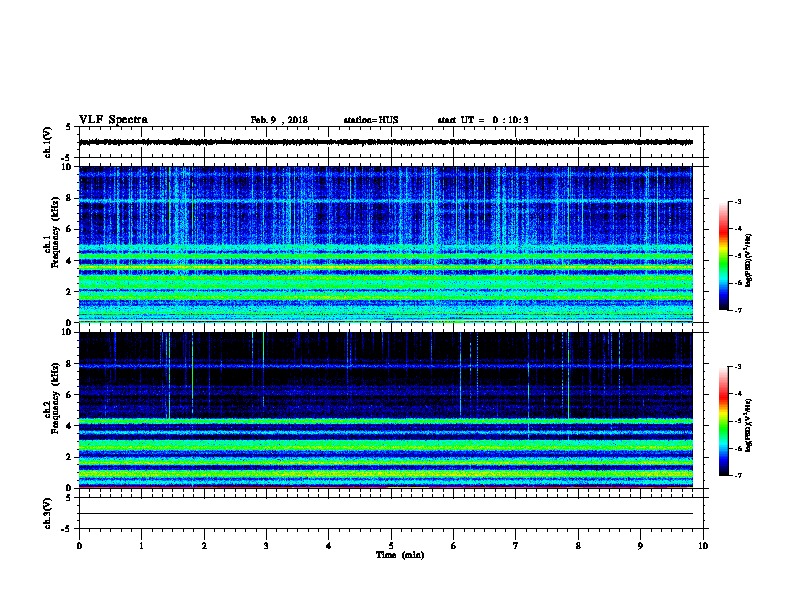Click the ch.1 spectrogram color scale bar
Screen dimensions: 792x612
point(723,256)
